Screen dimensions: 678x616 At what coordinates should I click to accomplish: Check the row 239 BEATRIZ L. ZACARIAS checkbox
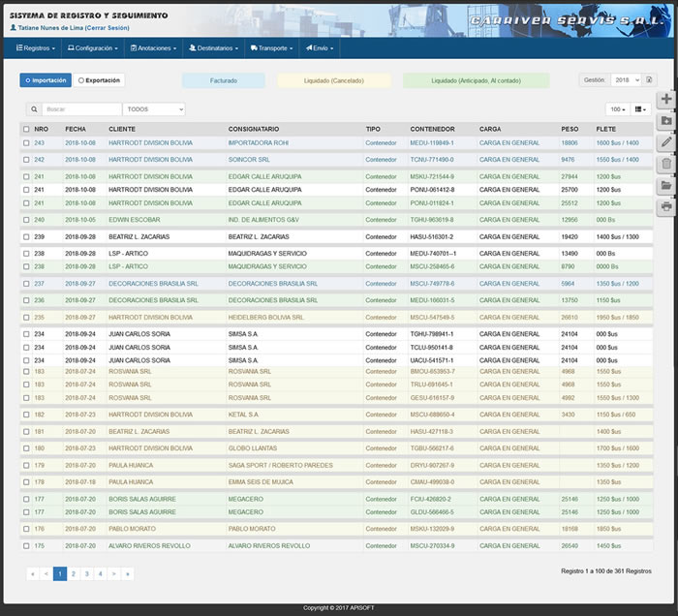[26, 237]
